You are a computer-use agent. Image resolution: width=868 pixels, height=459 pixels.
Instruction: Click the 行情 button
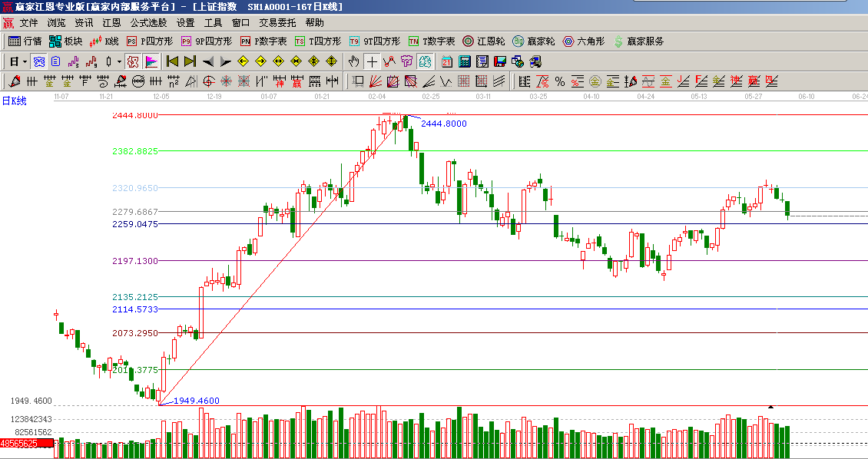pos(25,41)
